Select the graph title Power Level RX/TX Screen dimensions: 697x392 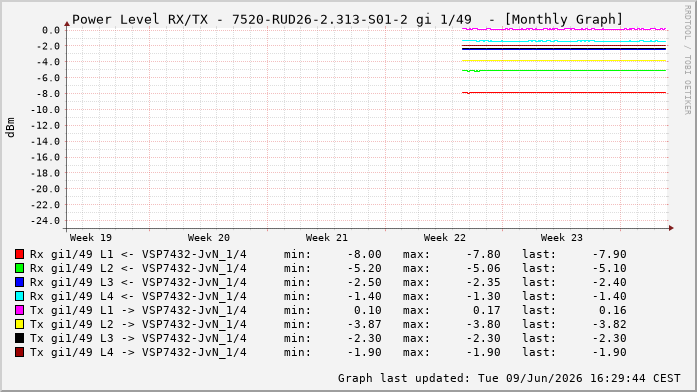(x=140, y=20)
